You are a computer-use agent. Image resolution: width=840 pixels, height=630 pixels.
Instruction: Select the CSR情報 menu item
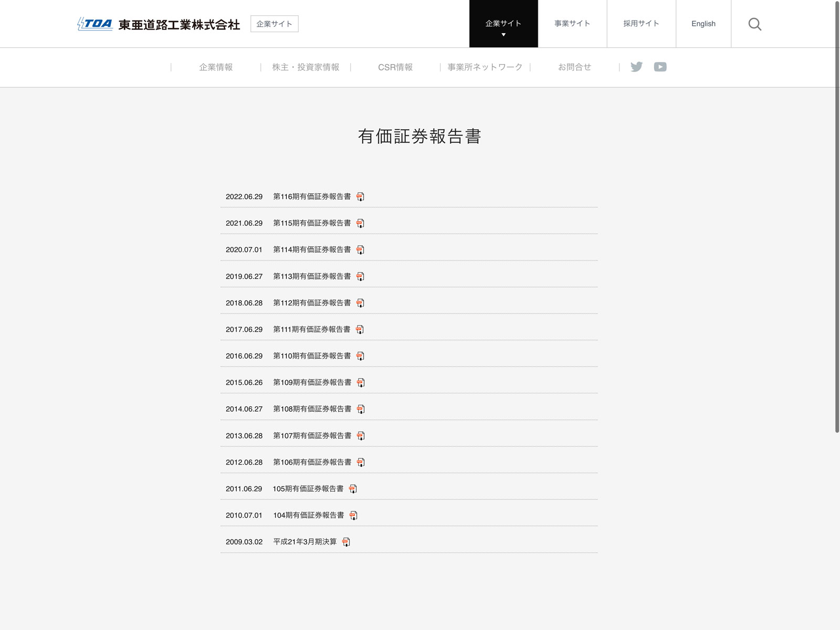tap(395, 67)
